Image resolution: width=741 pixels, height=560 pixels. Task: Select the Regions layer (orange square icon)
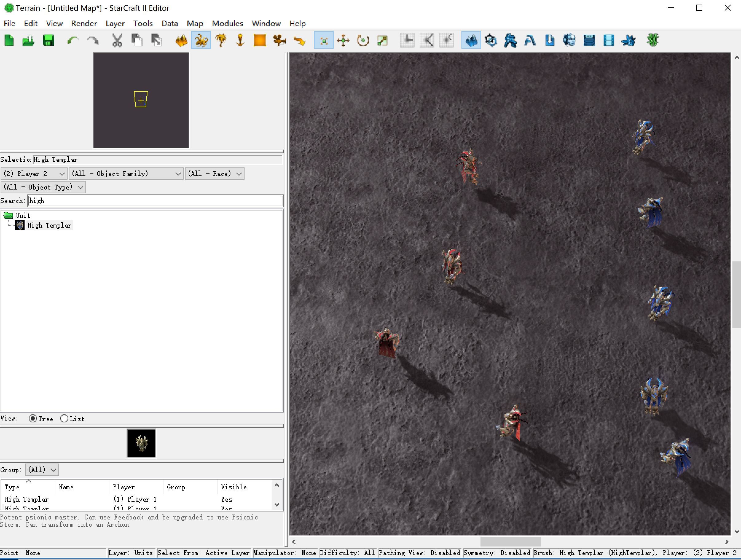coord(260,41)
